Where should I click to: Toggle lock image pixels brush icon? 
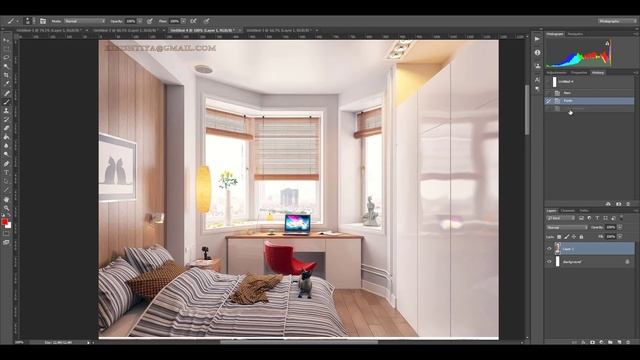pos(567,237)
